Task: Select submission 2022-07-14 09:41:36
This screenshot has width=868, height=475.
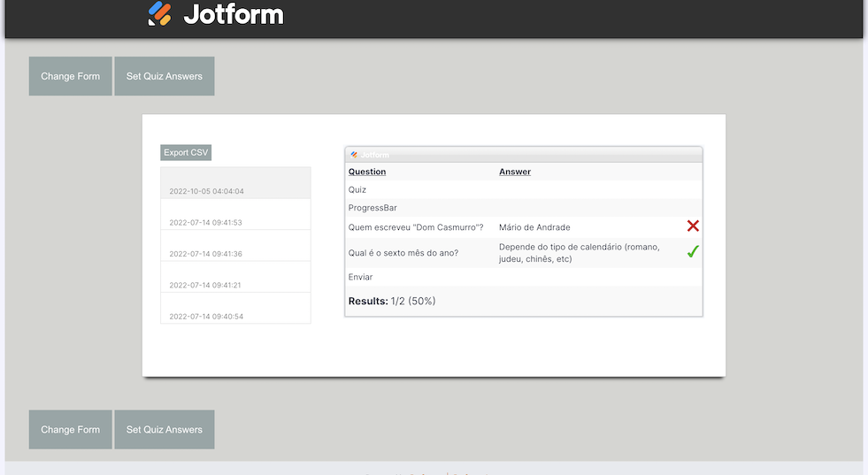Action: pyautogui.click(x=236, y=246)
